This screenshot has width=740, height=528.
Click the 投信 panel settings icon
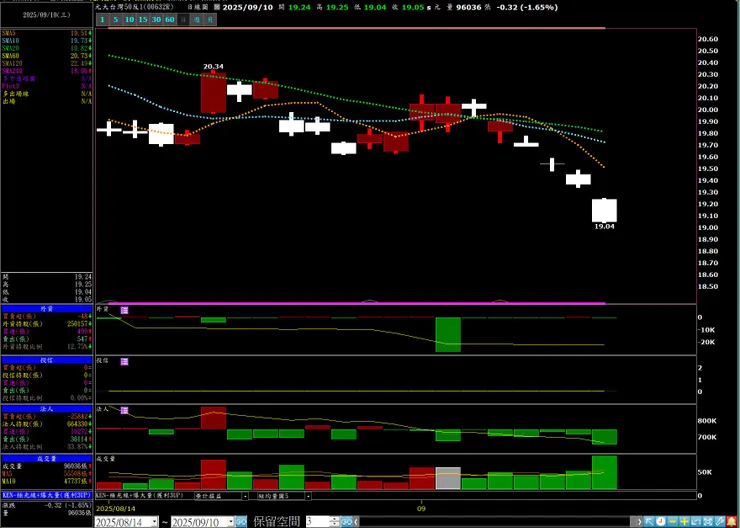click(x=125, y=361)
